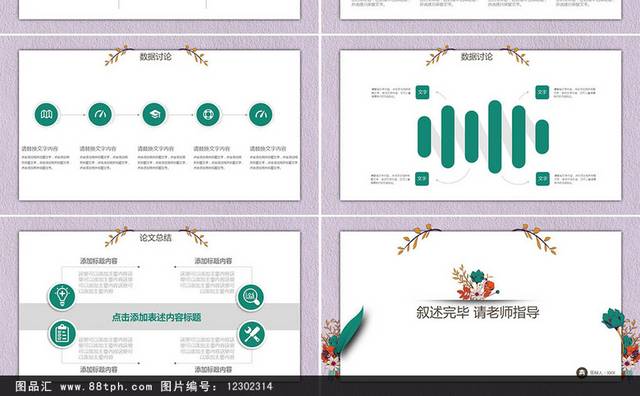Select the lightbulb circle icon
640x396 pixels.
coord(62,297)
